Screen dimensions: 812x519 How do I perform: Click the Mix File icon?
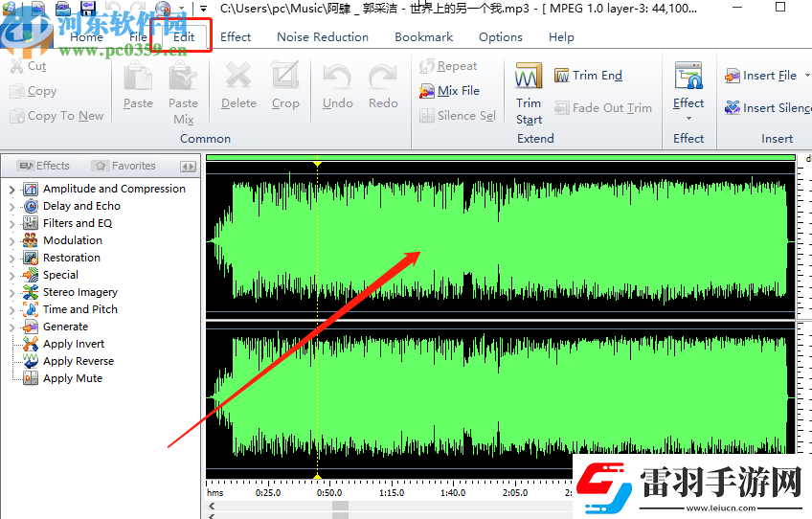pos(427,91)
